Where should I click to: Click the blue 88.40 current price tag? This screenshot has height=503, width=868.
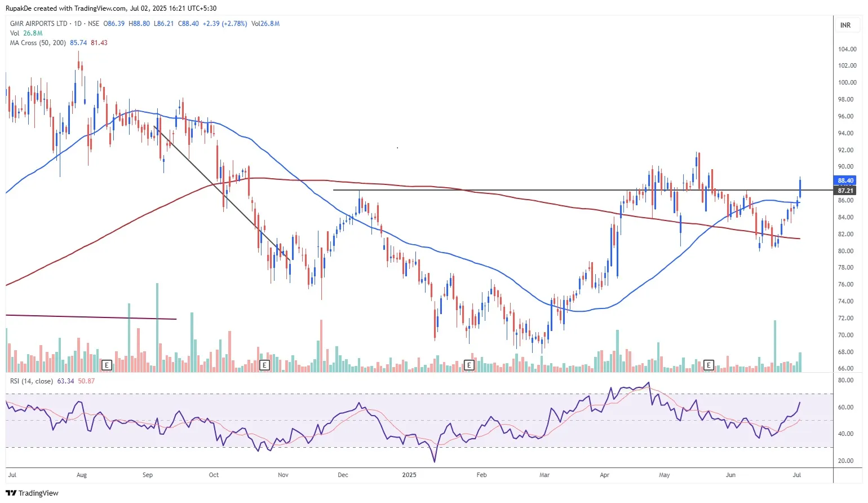coord(845,180)
